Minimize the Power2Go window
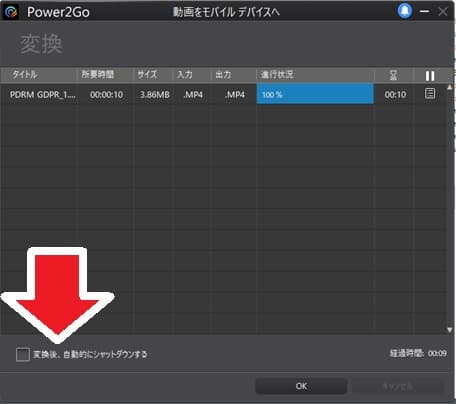The width and height of the screenshot is (456, 404). 424,11
